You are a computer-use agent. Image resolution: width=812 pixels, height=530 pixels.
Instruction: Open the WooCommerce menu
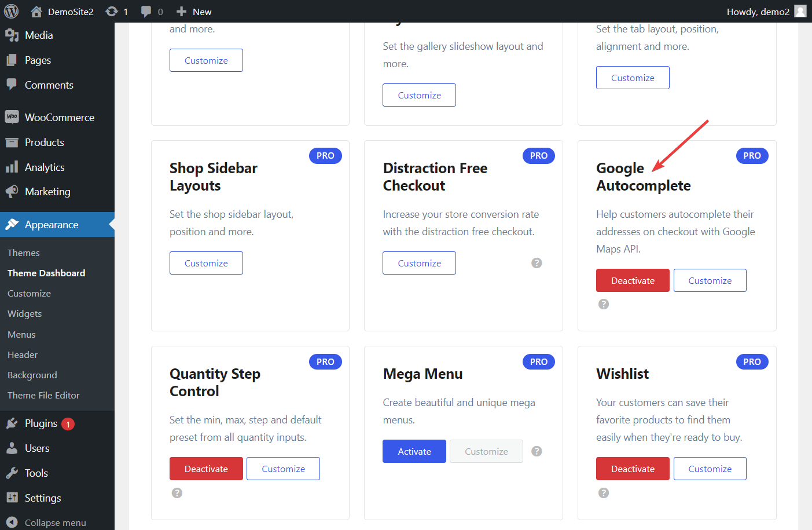click(x=59, y=118)
